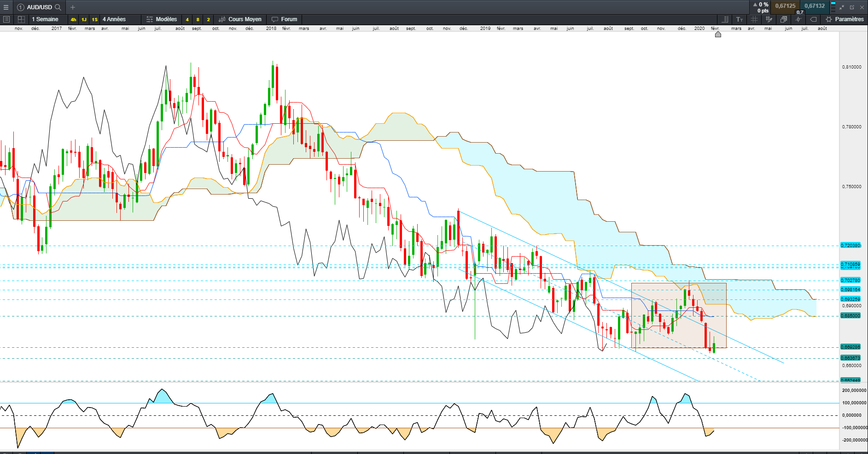This screenshot has height=454, width=868.
Task: Select the 0,685000 horizontal level label
Action: [851, 316]
